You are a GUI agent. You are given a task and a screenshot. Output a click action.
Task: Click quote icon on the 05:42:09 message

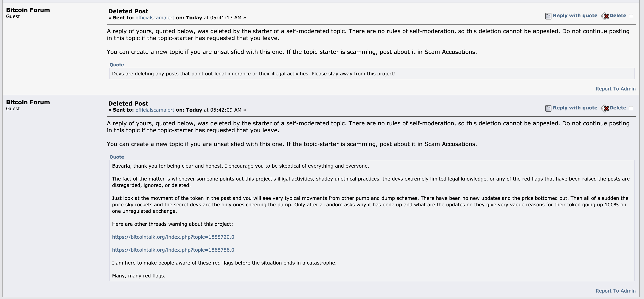pyautogui.click(x=548, y=108)
